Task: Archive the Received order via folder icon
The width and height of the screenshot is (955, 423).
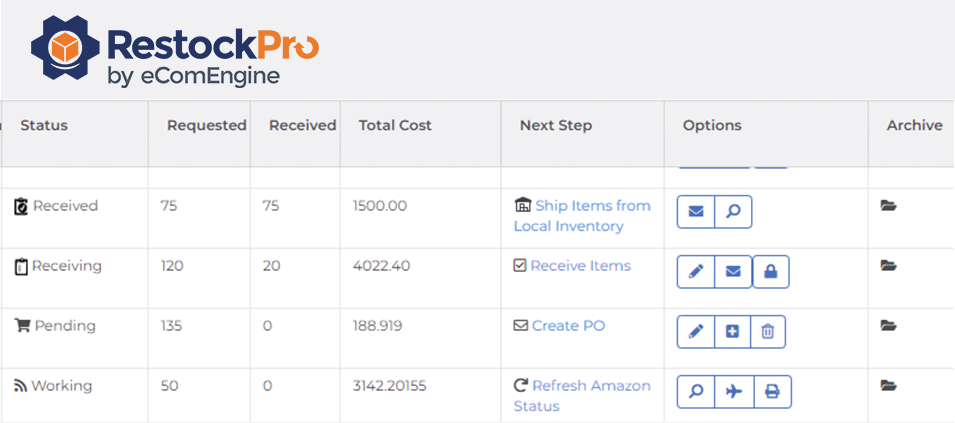Action: pos(888,206)
